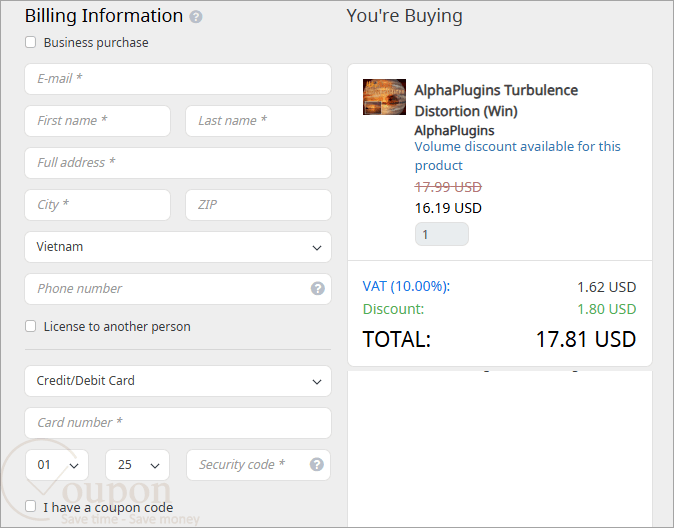Image resolution: width=674 pixels, height=528 pixels.
Task: Click the AlphaPlugins Turbulence Distortion (Win) title
Action: [x=496, y=101]
